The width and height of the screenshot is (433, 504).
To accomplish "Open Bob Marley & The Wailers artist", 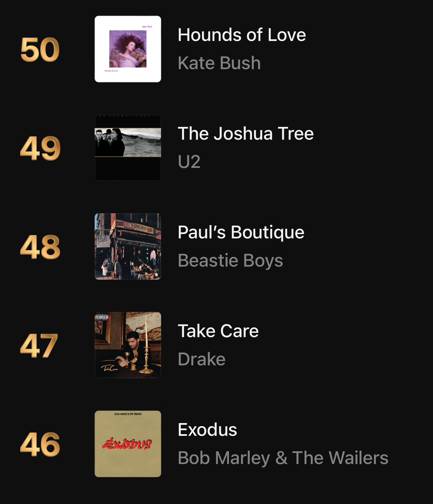I will click(283, 458).
